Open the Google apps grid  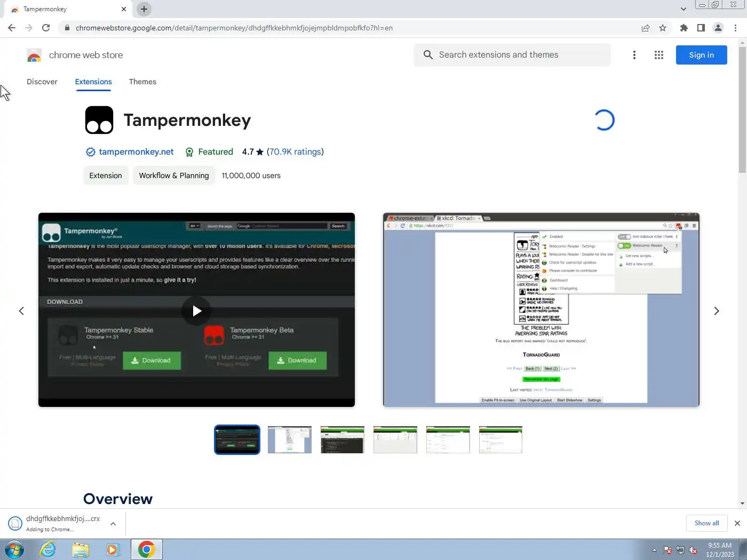point(659,55)
